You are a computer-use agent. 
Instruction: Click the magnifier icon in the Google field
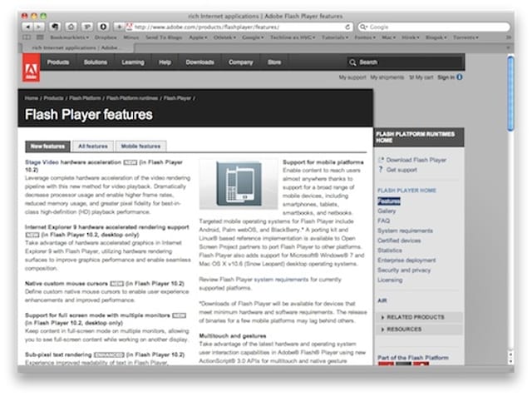363,27
